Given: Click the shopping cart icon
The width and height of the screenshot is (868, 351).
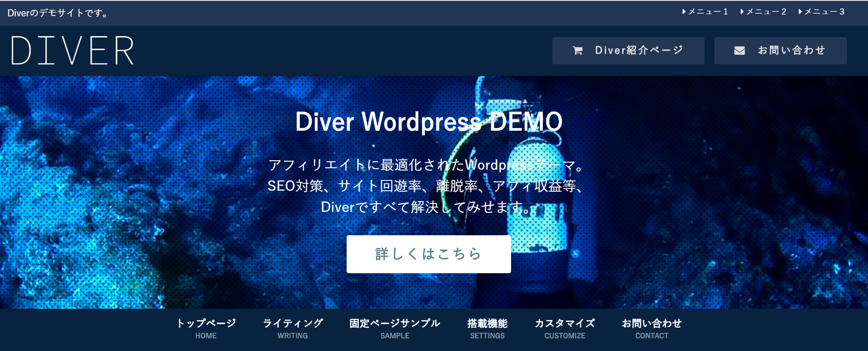Looking at the screenshot, I should [578, 51].
